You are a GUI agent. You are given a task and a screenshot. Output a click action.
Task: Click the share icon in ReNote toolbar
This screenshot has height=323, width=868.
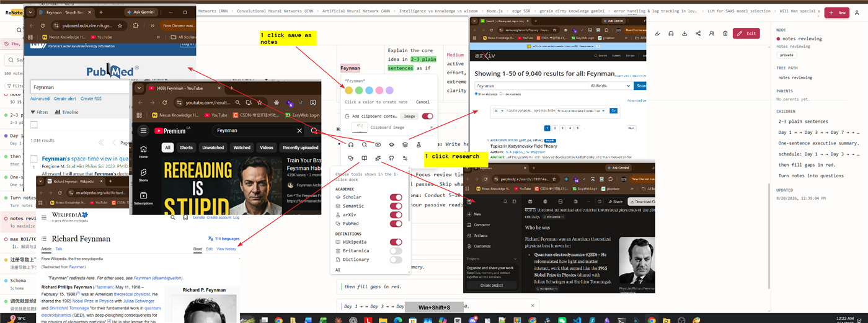point(698,33)
